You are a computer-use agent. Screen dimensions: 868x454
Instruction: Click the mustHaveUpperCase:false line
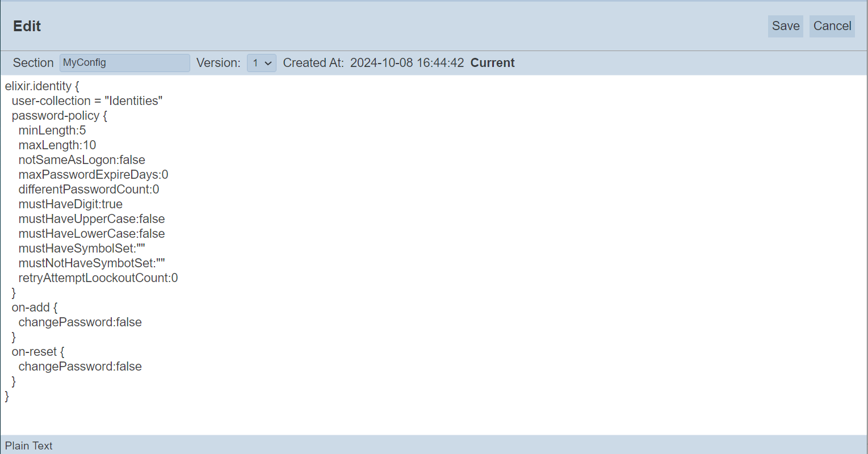pos(91,219)
